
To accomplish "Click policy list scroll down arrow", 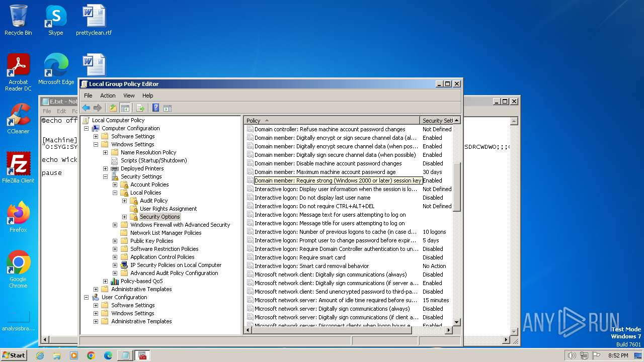I will tap(457, 322).
